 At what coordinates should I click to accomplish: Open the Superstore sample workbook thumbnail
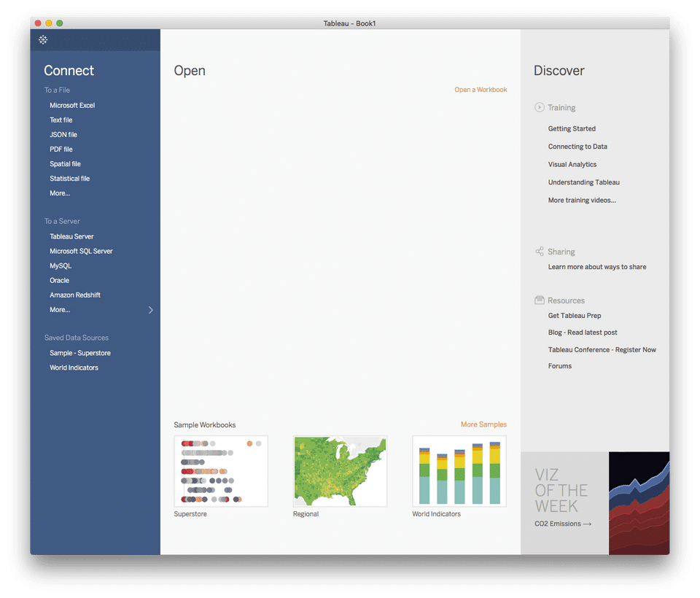pos(221,471)
